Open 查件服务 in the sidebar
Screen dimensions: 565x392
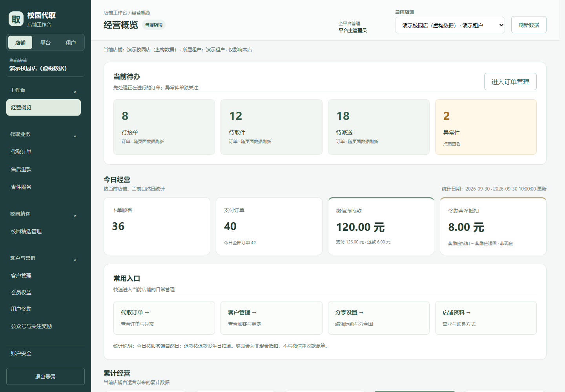point(44,187)
